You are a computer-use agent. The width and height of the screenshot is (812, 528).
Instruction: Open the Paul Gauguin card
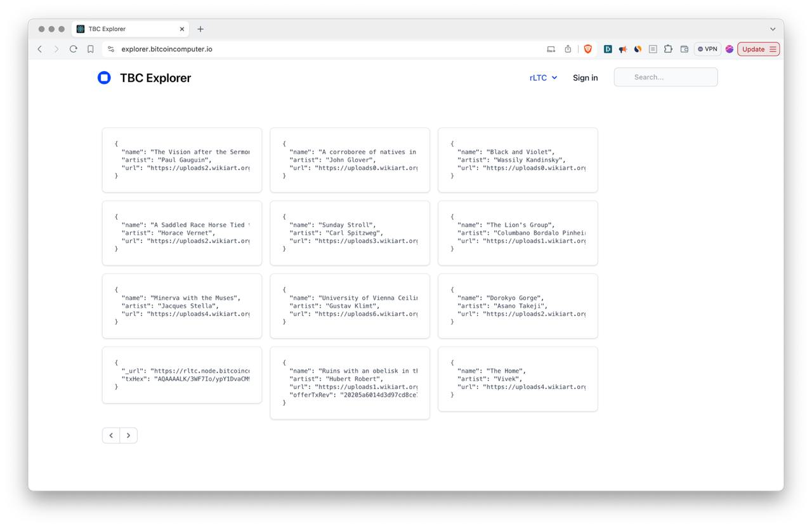point(182,160)
